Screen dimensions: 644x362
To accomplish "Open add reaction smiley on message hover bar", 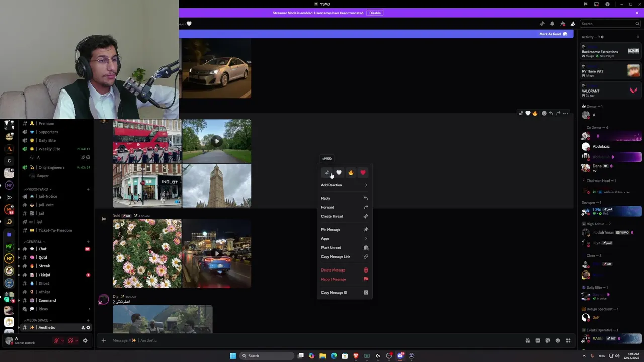I will (544, 113).
